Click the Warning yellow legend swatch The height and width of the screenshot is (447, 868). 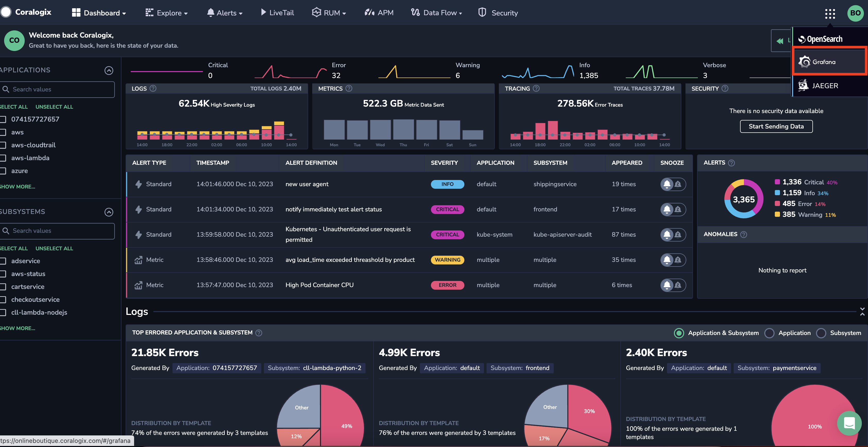[777, 214]
